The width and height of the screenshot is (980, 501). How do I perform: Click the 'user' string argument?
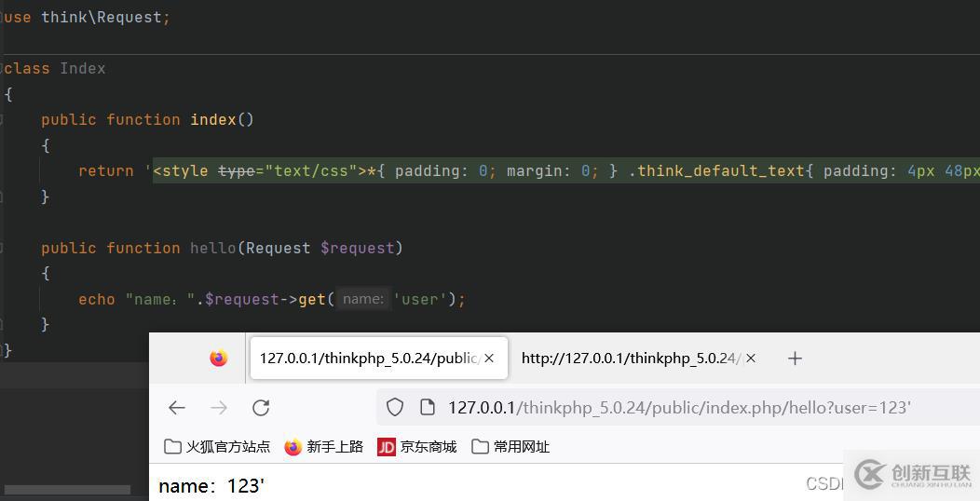419,299
